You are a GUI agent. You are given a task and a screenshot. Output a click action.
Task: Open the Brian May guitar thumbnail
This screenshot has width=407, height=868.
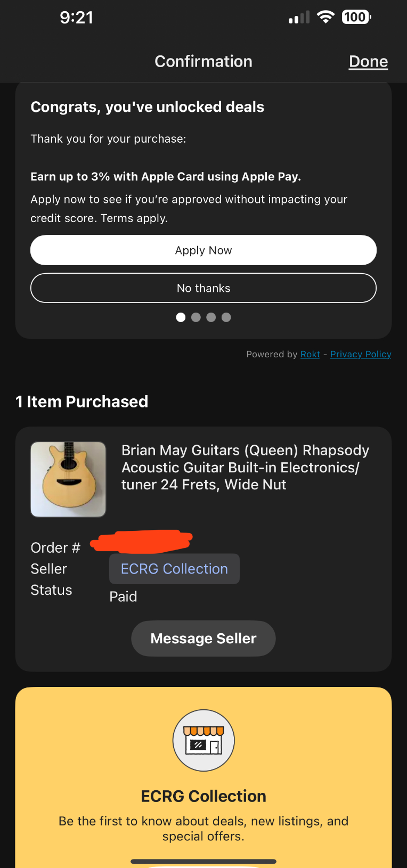(x=68, y=479)
